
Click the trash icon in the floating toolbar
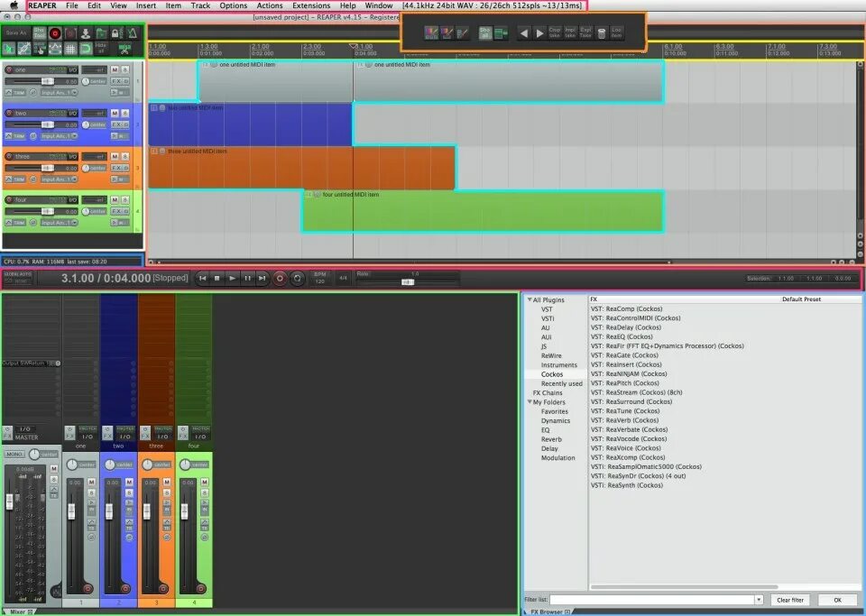tap(602, 33)
